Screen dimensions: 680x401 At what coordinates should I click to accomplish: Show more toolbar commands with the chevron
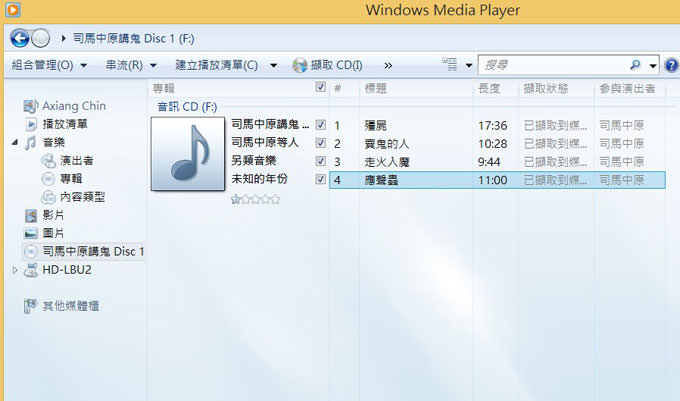click(388, 66)
